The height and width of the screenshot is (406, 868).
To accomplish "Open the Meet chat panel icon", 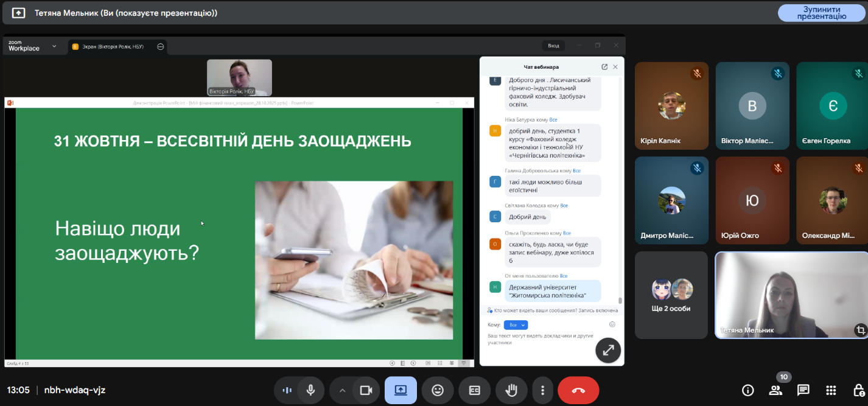I will point(803,390).
